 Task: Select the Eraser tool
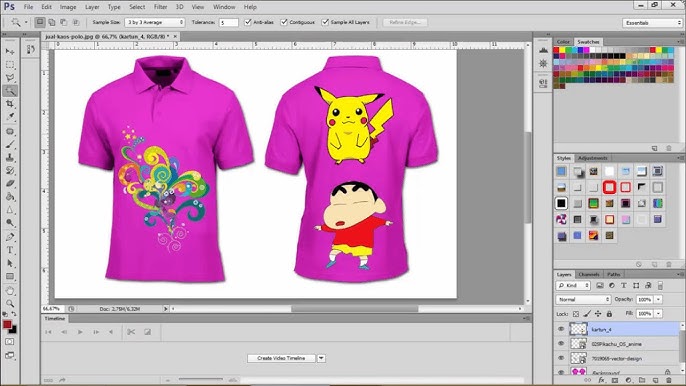tap(10, 183)
